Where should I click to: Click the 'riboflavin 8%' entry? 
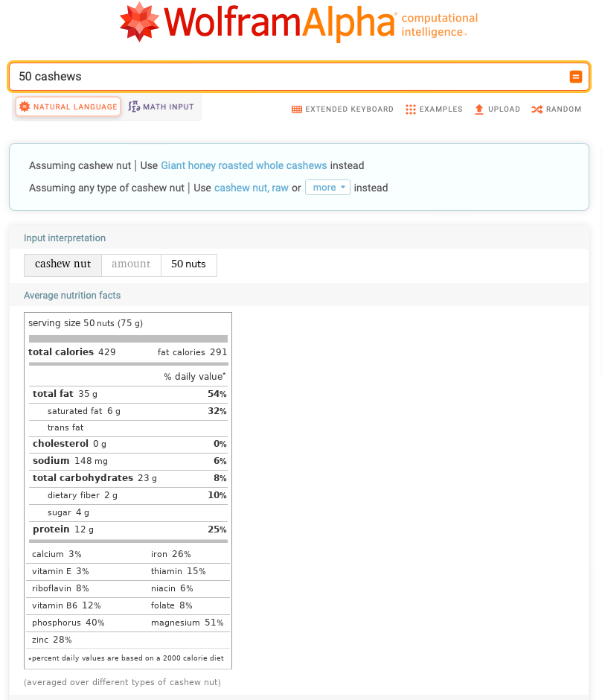pos(60,588)
